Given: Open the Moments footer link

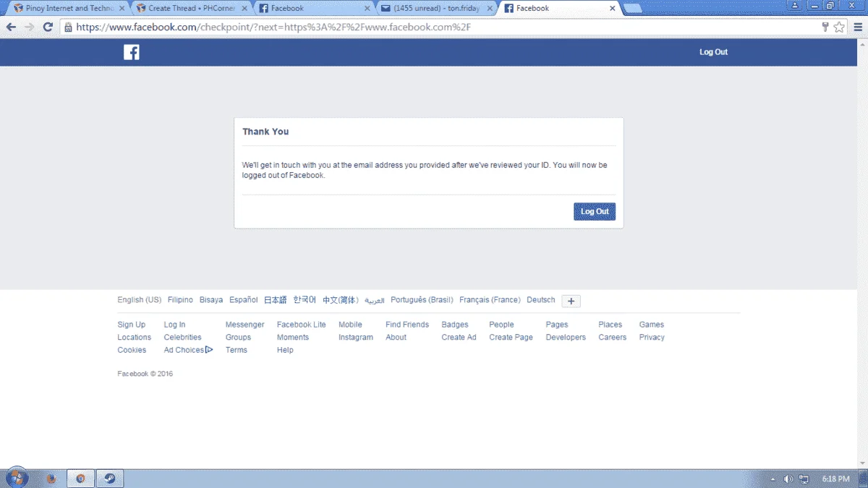Looking at the screenshot, I should pos(293,338).
